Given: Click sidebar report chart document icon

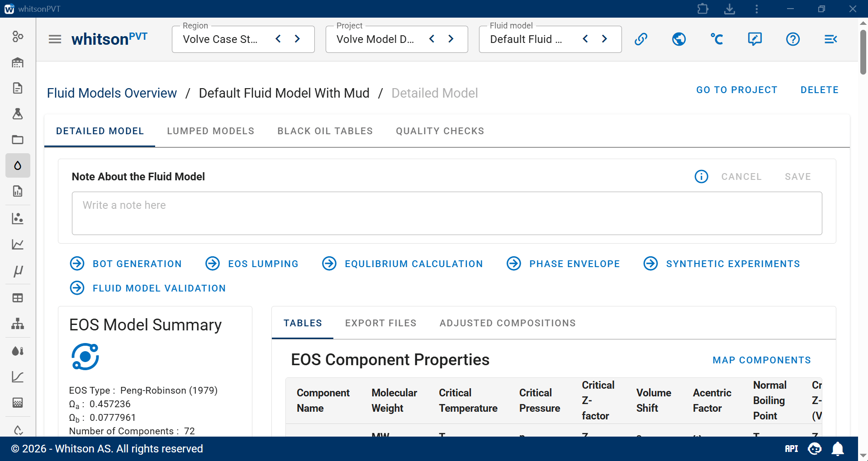Looking at the screenshot, I should (18, 191).
